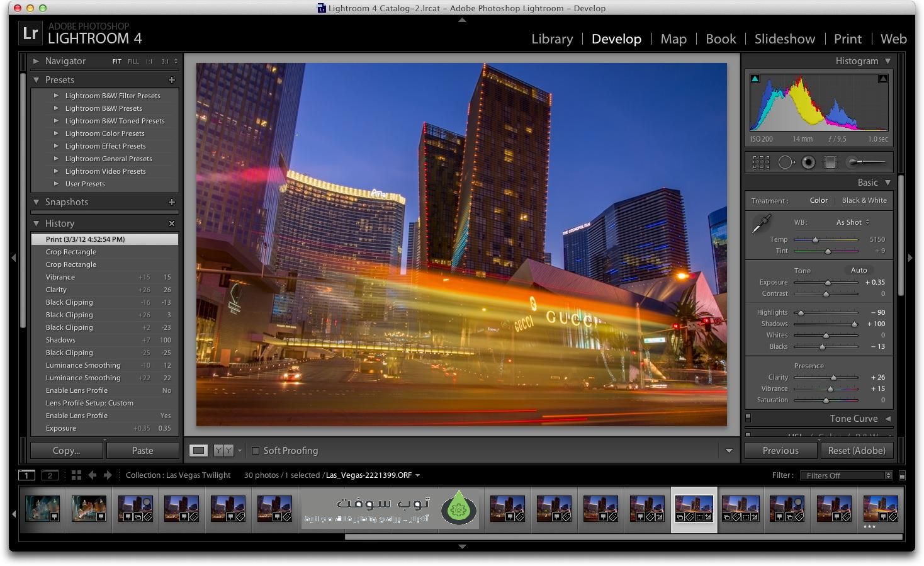Select Black & White treatment
Screen dimensions: 924x566
click(864, 200)
